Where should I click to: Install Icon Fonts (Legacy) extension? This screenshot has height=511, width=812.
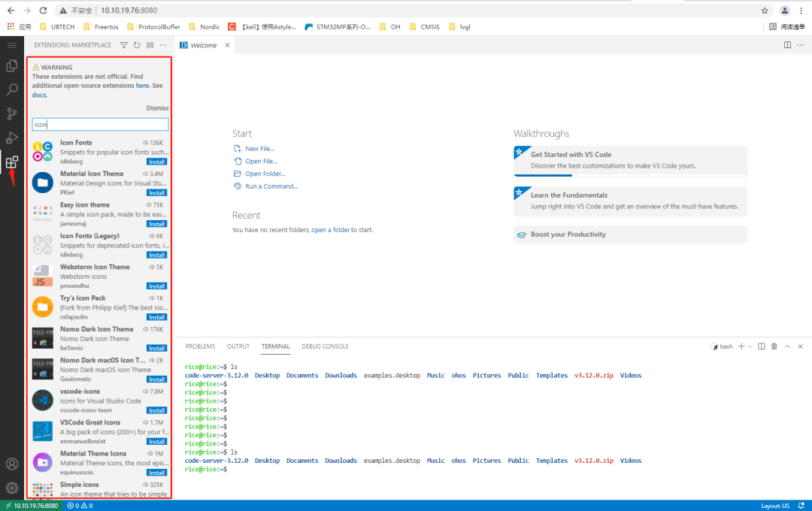coord(156,255)
